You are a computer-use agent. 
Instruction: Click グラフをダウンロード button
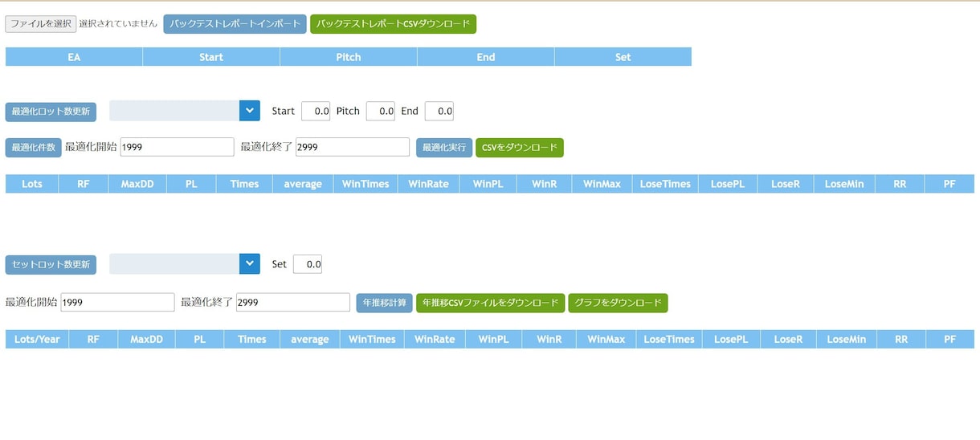pos(619,303)
